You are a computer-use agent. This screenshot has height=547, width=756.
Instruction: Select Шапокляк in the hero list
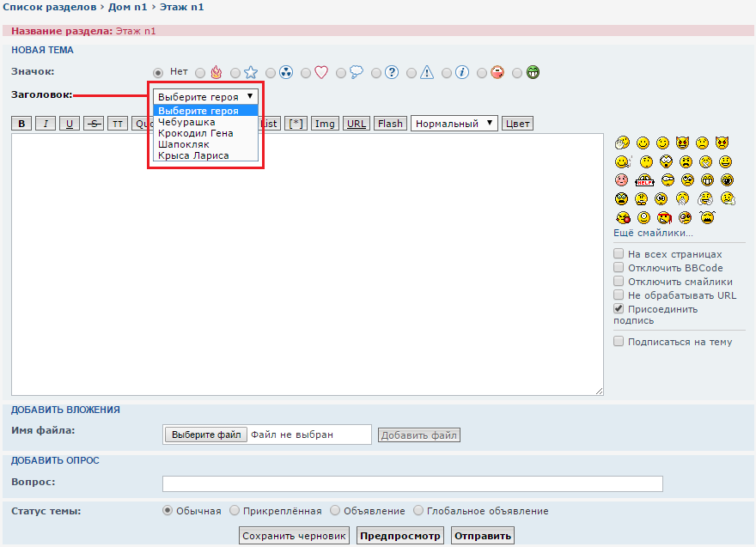(x=184, y=144)
